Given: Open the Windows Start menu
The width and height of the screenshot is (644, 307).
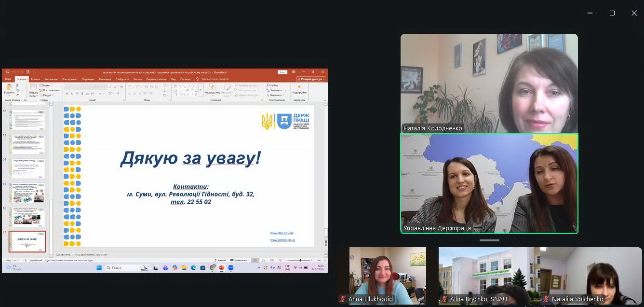Looking at the screenshot, I should 99,267.
